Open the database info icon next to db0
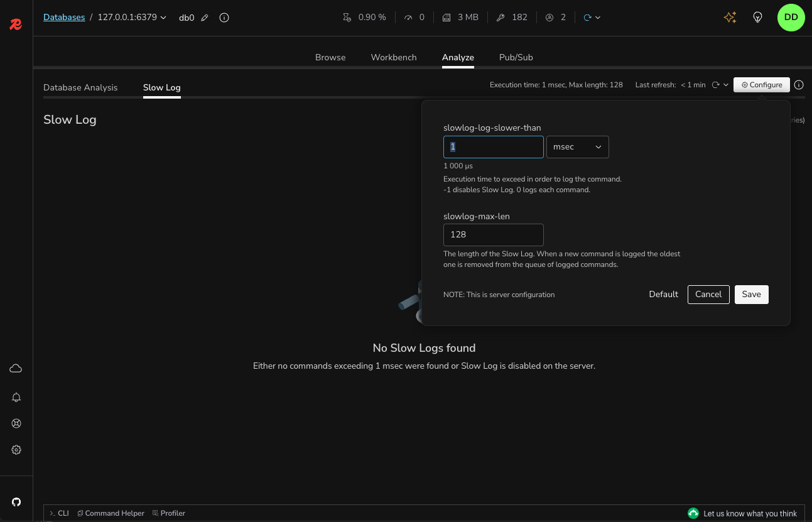This screenshot has height=522, width=812. (x=224, y=18)
